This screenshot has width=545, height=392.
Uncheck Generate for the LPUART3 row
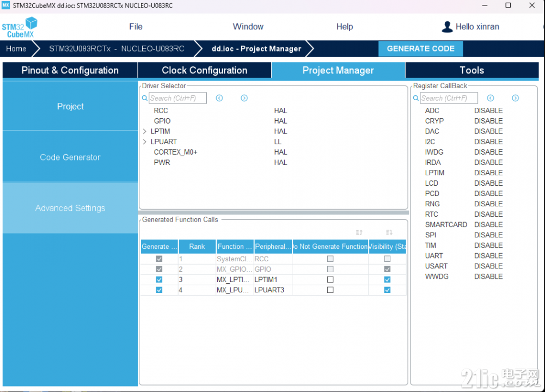(159, 290)
